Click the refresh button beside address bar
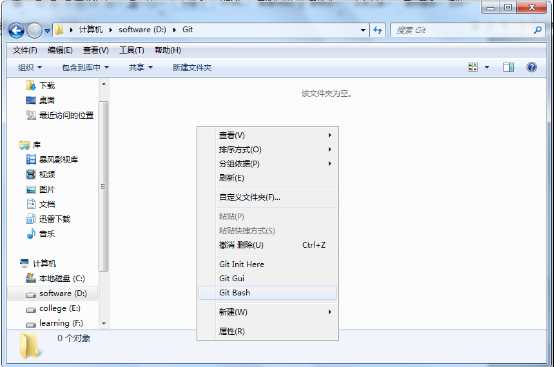The height and width of the screenshot is (367, 554). tap(378, 30)
